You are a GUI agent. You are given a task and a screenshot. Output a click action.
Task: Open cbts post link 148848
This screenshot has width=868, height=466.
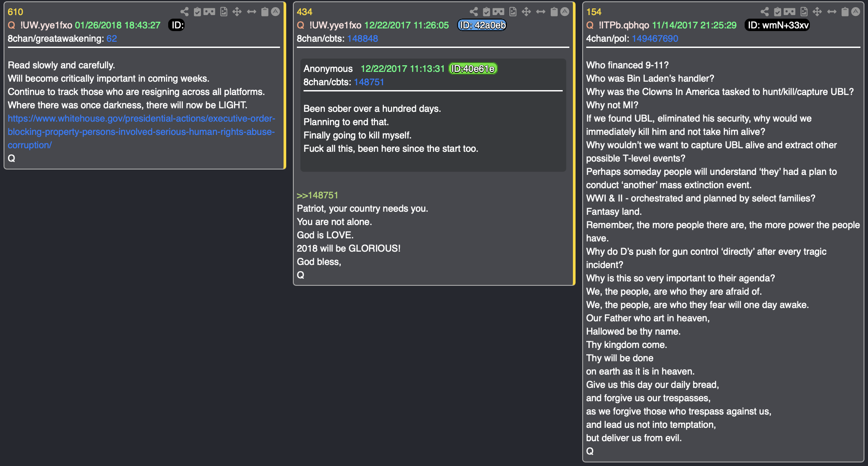(363, 39)
